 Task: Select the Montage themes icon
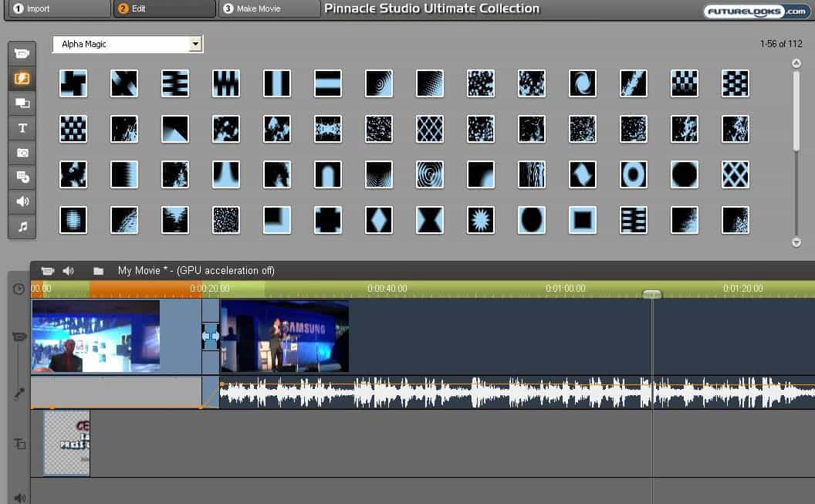pyautogui.click(x=22, y=103)
